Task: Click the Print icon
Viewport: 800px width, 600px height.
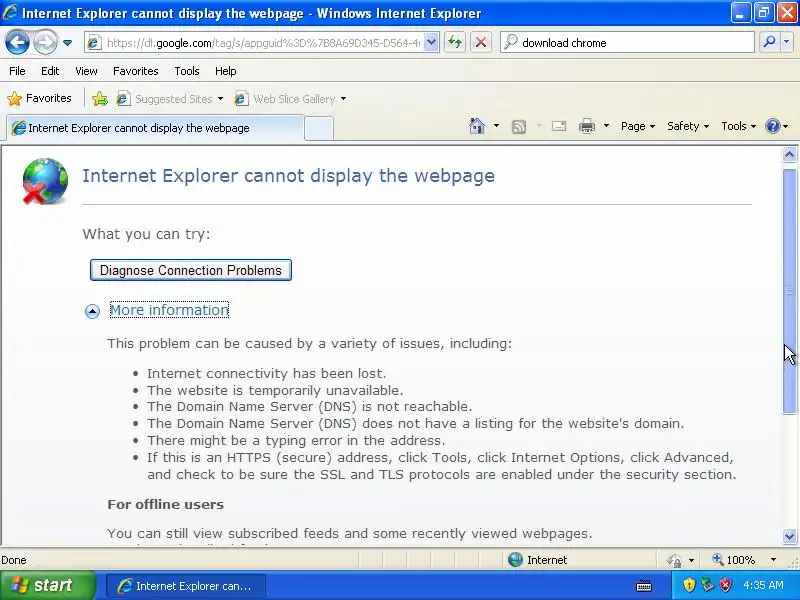Action: pyautogui.click(x=587, y=126)
